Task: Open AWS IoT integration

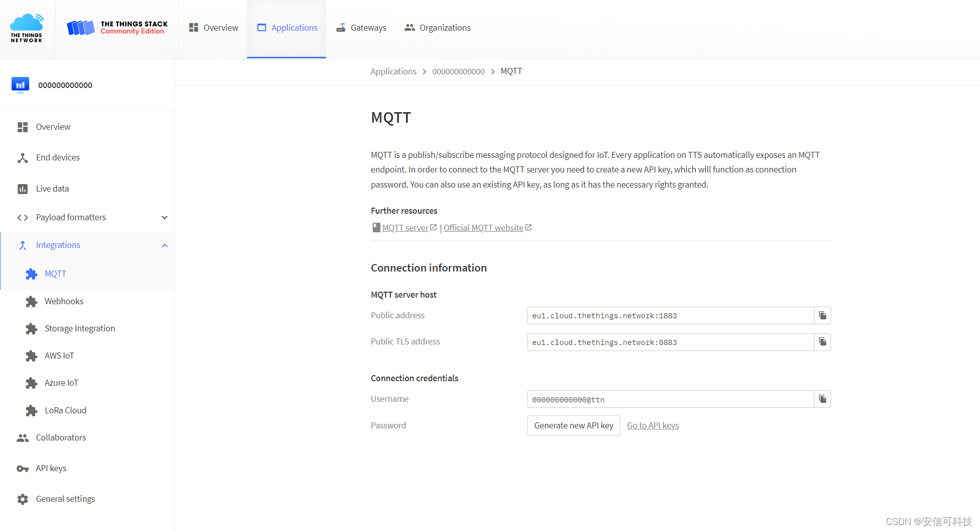Action: pos(88,356)
